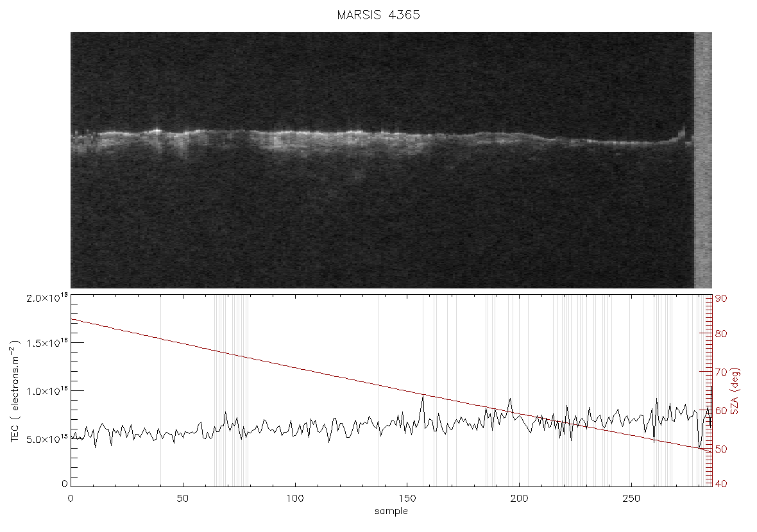Click the x-axis tick label 200

pyautogui.click(x=519, y=498)
